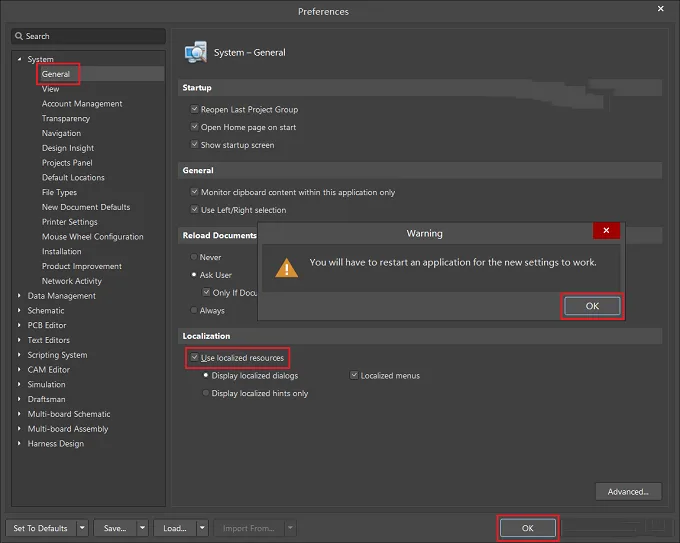Open Navigation preferences page

[x=61, y=133]
